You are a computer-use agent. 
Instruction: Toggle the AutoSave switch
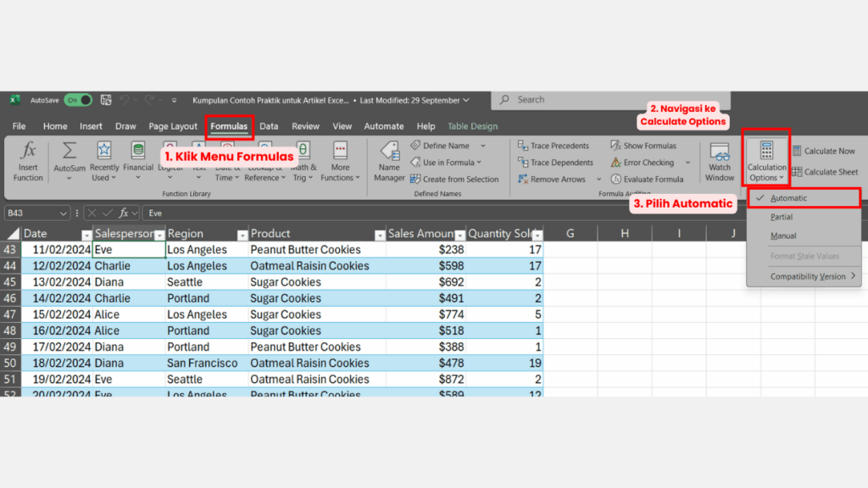pyautogui.click(x=78, y=100)
